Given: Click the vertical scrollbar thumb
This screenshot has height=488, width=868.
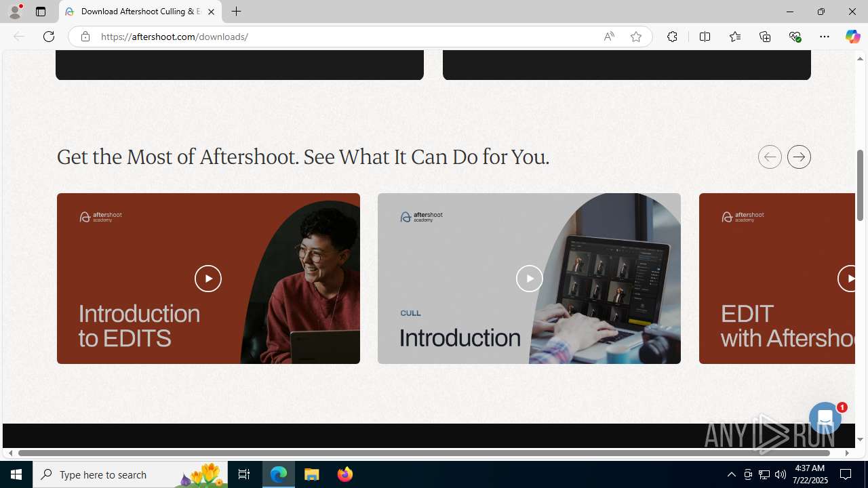Looking at the screenshot, I should point(860,185).
